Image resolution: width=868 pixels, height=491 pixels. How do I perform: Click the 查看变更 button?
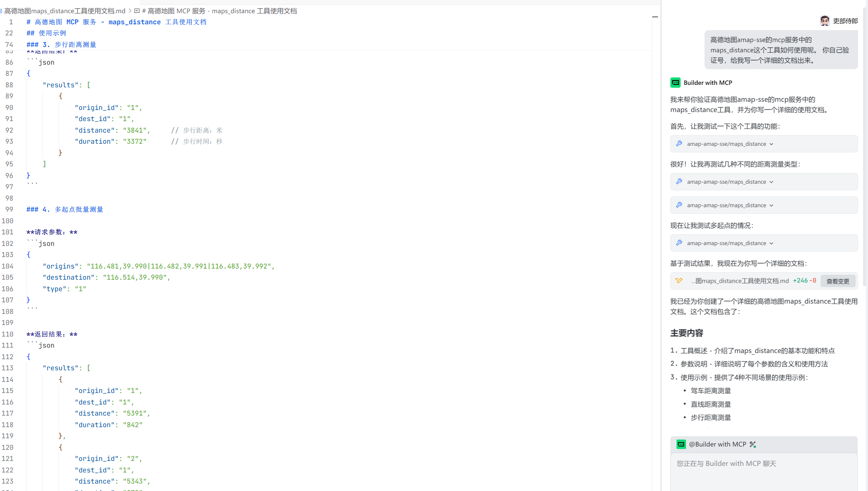838,281
